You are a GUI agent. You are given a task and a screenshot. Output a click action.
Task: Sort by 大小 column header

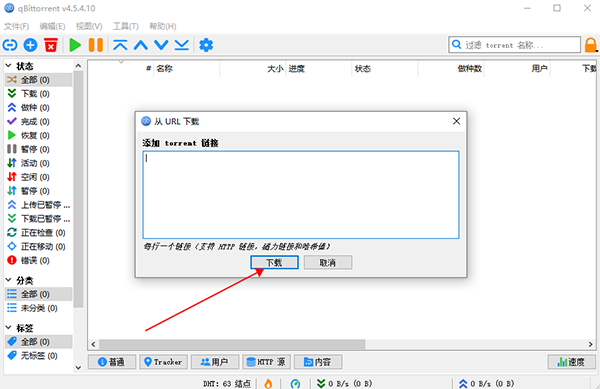[253, 68]
